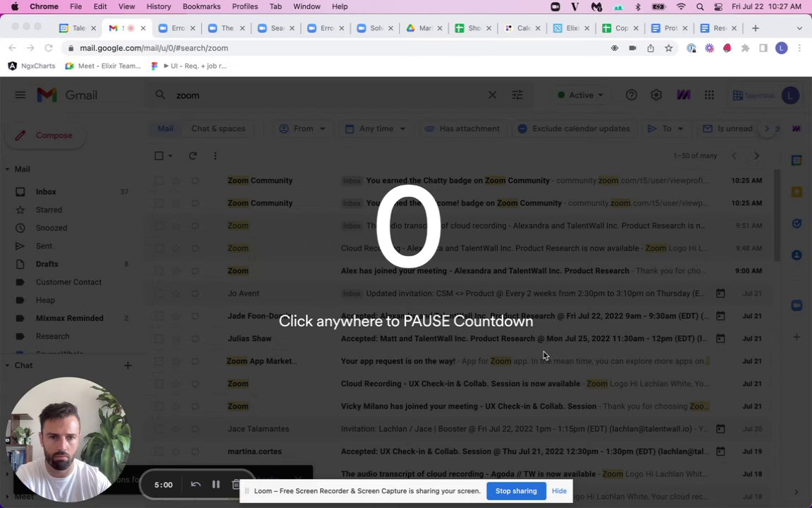812x508 pixels.
Task: Open Gmail support help icon
Action: (x=632, y=95)
